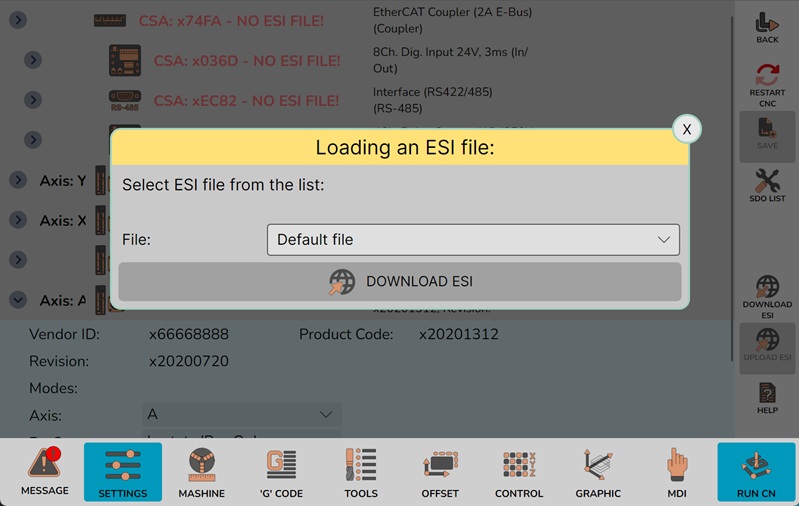
Task: Open the MESSAGE warning panel
Action: pos(44,472)
